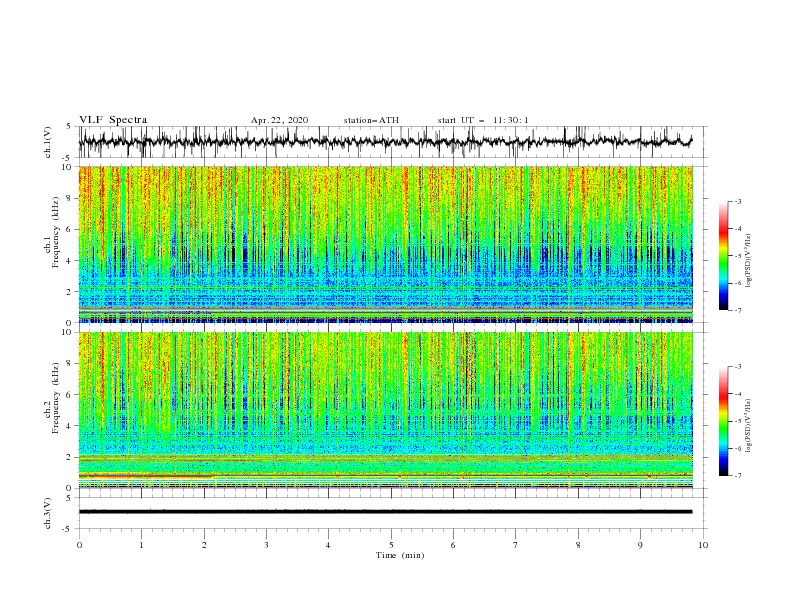Click the ch.2 spectrogram panel
Viewport: 792px width, 612px height.
pyautogui.click(x=386, y=410)
